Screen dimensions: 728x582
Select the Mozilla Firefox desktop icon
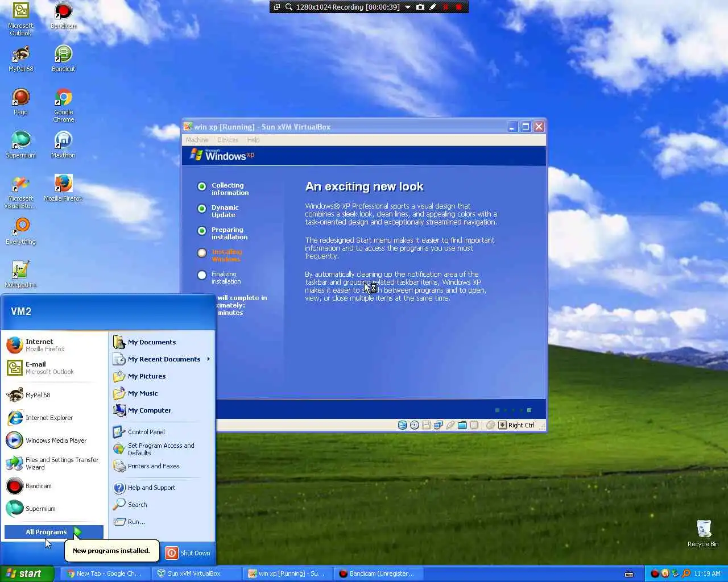[63, 188]
